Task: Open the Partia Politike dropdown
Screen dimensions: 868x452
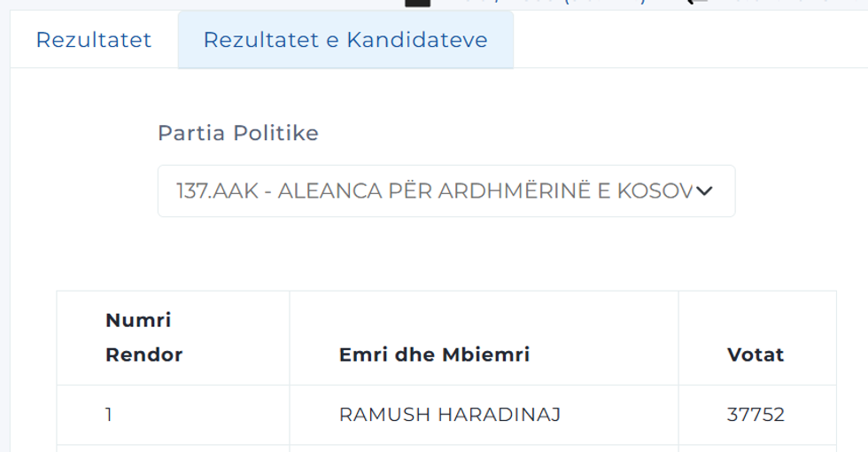Action: 446,191
